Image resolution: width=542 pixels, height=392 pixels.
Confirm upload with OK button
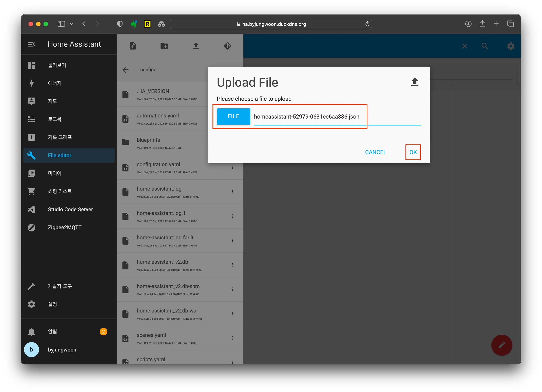(413, 152)
